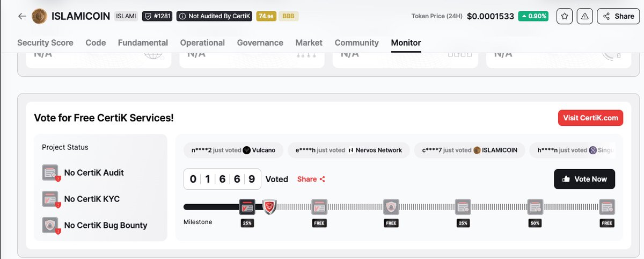The height and width of the screenshot is (259, 644).
Task: Click the second 25% milestone icon
Action: [463, 207]
